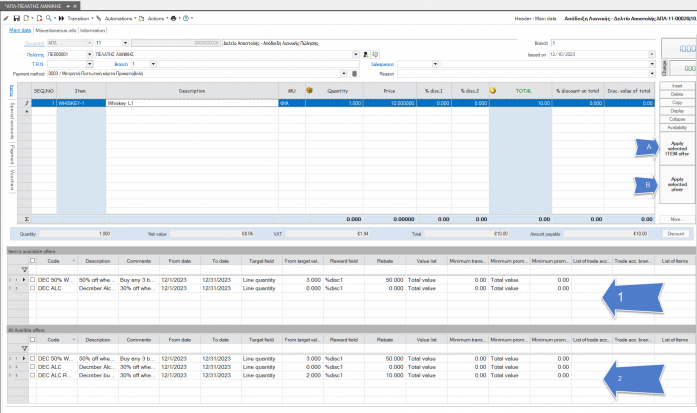The height and width of the screenshot is (413, 697).
Task: Open the Actions menu
Action: (158, 18)
